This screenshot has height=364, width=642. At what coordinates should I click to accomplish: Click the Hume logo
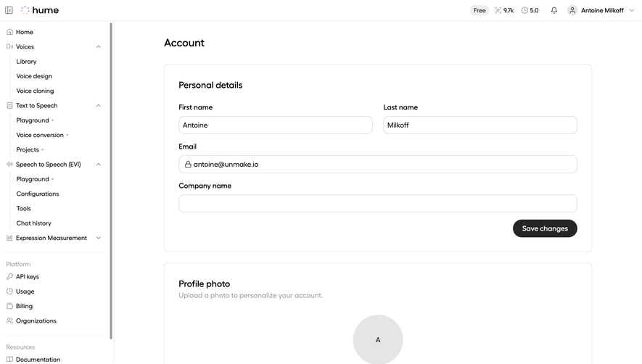click(40, 10)
